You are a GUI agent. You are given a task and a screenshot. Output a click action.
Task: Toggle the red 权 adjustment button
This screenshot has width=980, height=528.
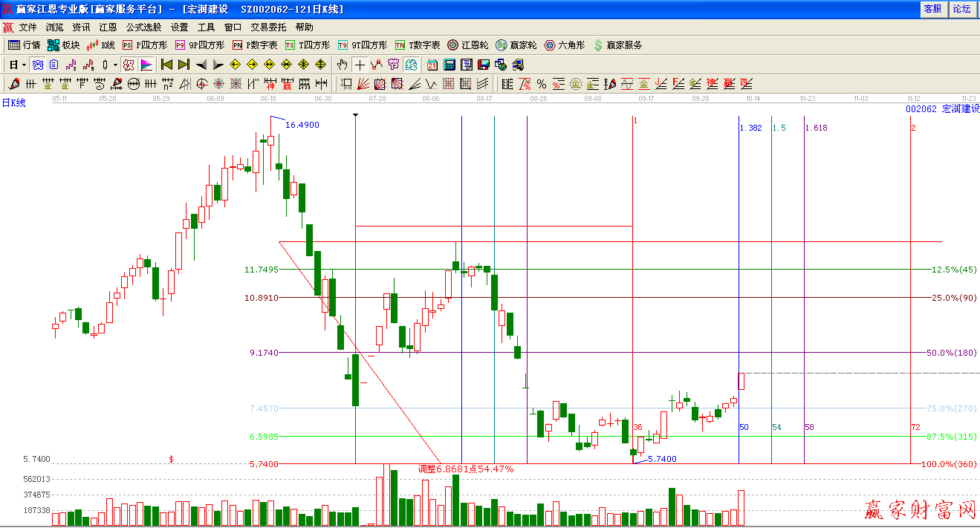point(129,65)
